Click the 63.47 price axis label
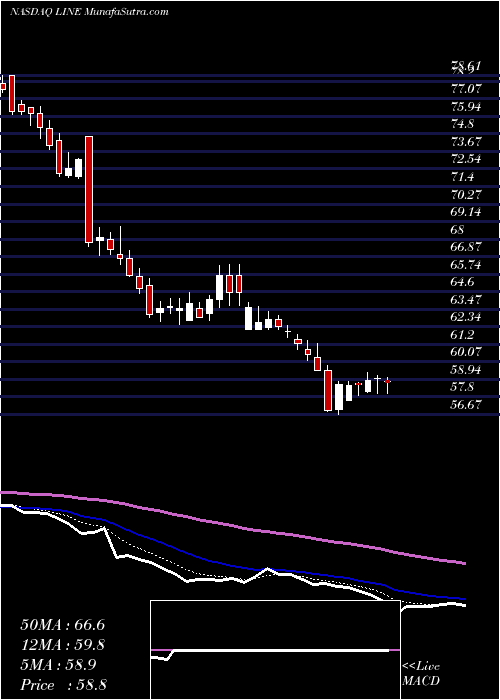Image resolution: width=500 pixels, height=700 pixels. (467, 300)
